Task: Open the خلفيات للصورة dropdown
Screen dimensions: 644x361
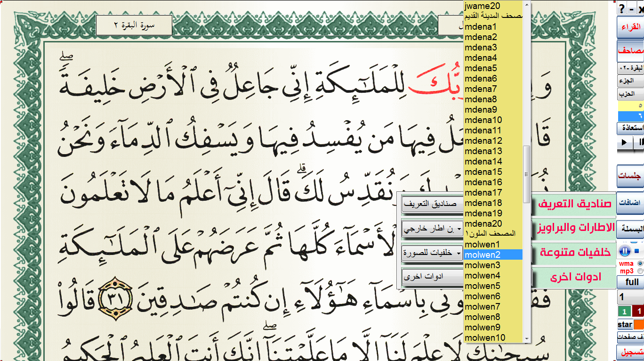Action: 432,253
